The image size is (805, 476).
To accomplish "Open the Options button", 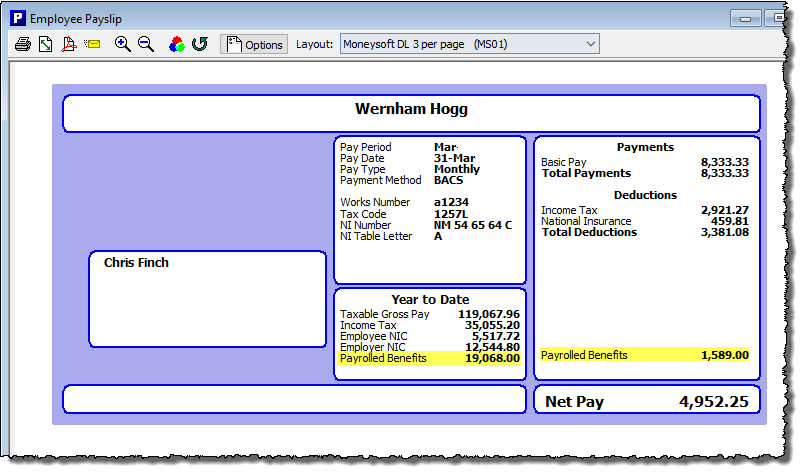I will [254, 44].
